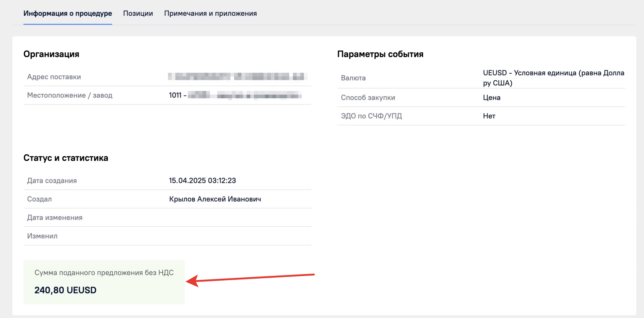Open the Позиции tab
The width and height of the screenshot is (644, 318).
[138, 13]
